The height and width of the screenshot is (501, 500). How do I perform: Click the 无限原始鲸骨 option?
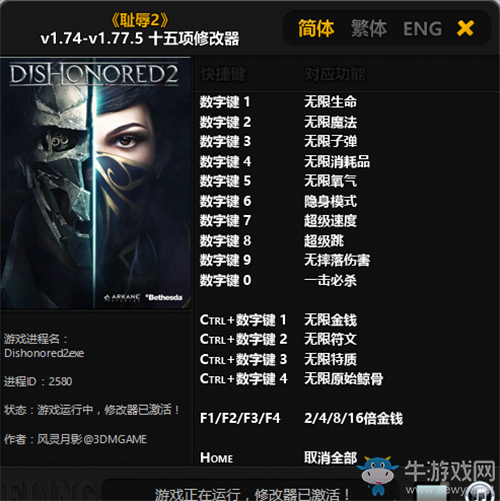click(343, 379)
